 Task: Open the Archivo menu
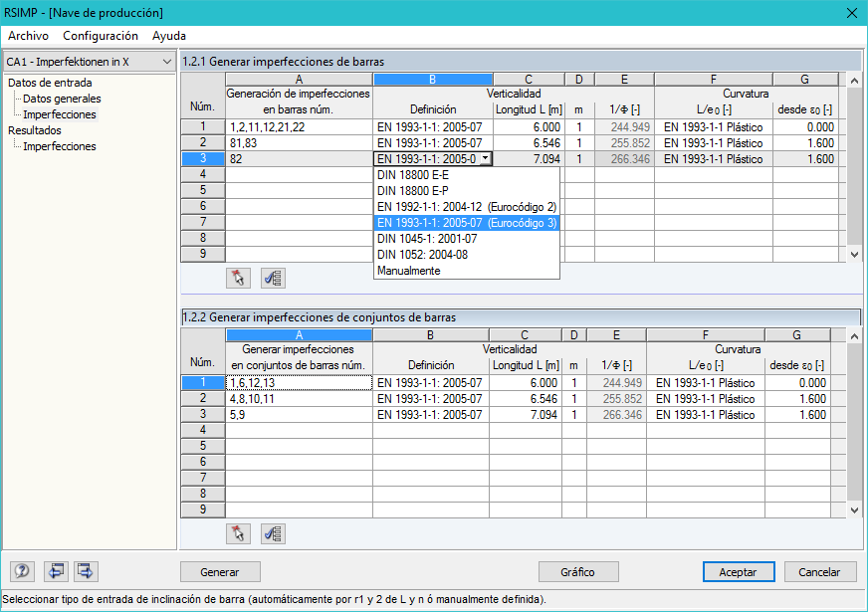(x=28, y=36)
